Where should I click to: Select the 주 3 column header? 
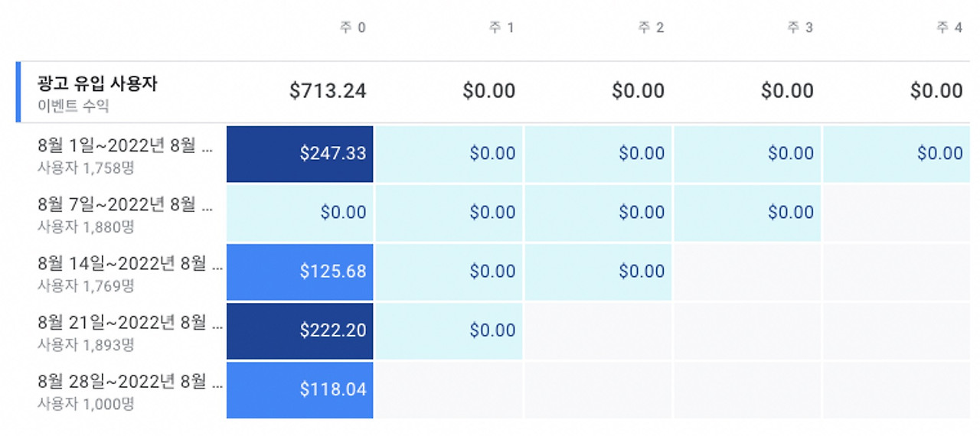coord(800,28)
